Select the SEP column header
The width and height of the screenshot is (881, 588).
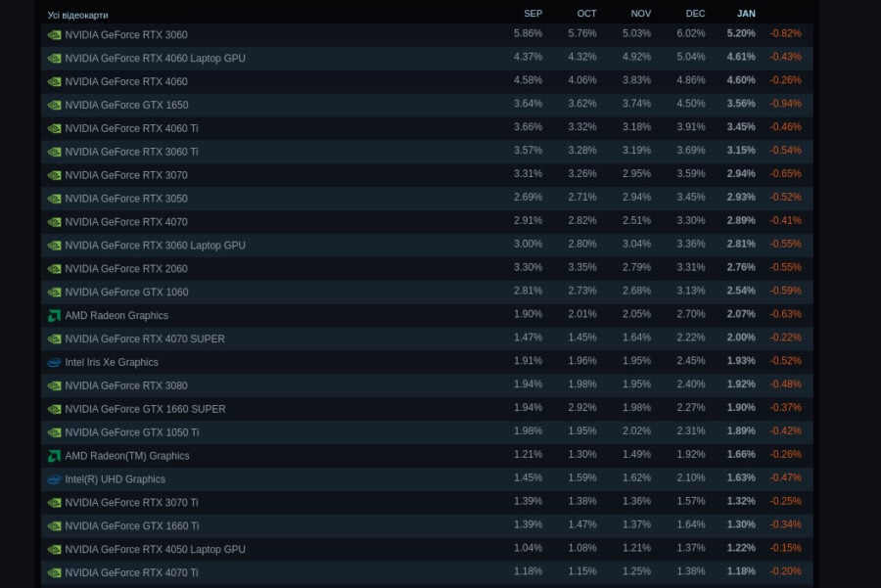pyautogui.click(x=533, y=14)
